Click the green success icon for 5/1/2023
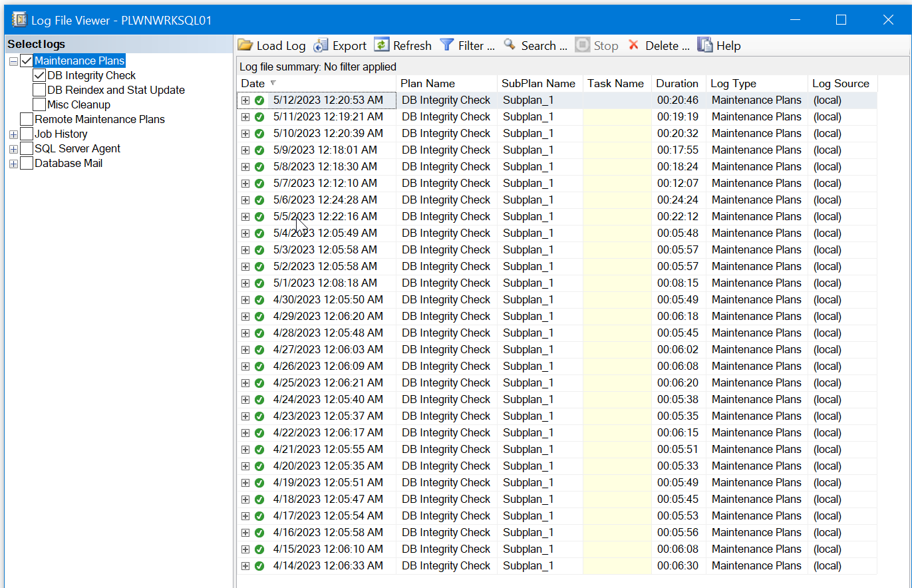Screen dimensions: 912x588 tap(259, 283)
